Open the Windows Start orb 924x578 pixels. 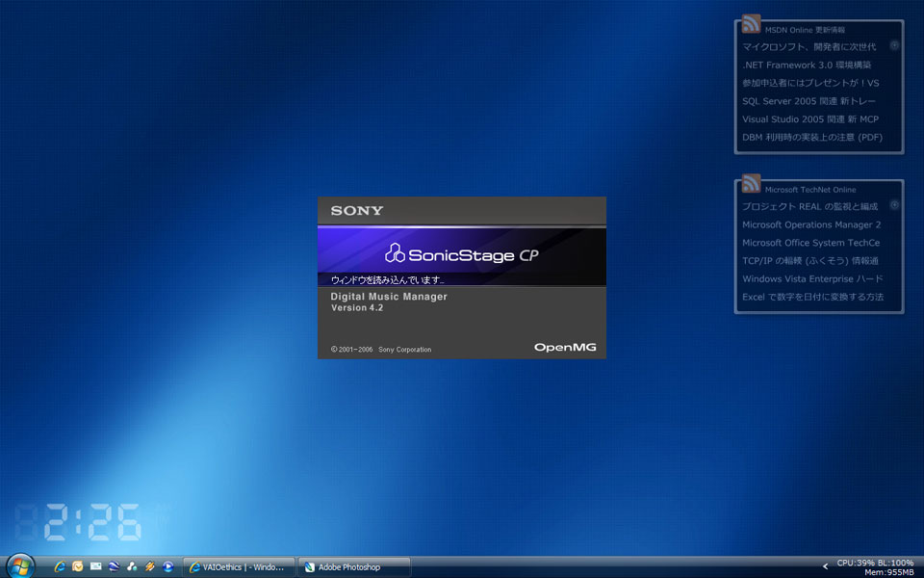point(20,565)
